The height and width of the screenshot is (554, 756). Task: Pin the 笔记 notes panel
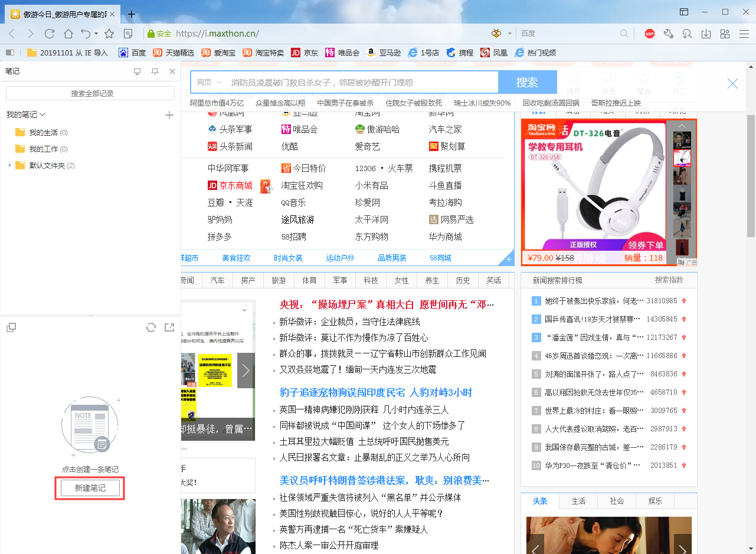tap(155, 71)
